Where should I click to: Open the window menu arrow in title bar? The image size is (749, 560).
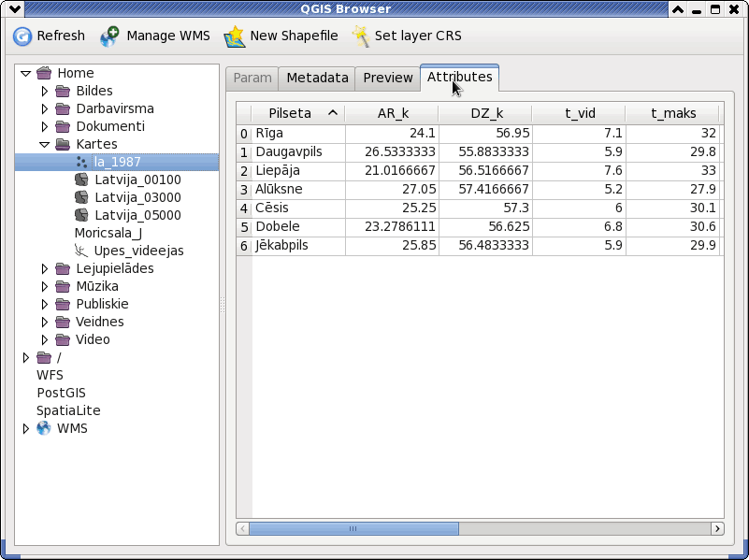(x=15, y=9)
